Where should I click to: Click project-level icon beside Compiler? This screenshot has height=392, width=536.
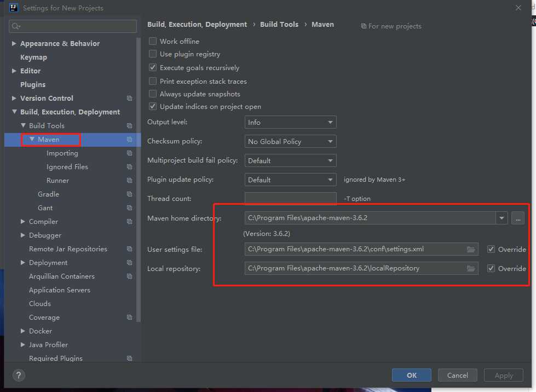[130, 222]
